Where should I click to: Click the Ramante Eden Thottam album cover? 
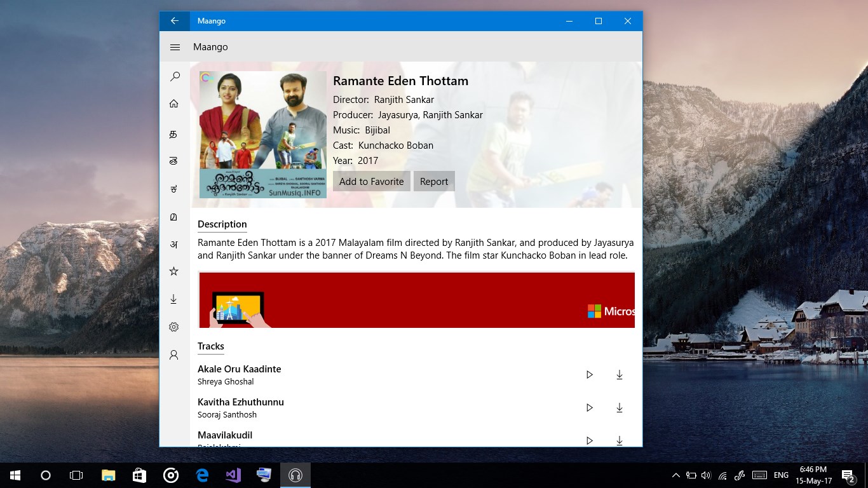click(x=263, y=135)
